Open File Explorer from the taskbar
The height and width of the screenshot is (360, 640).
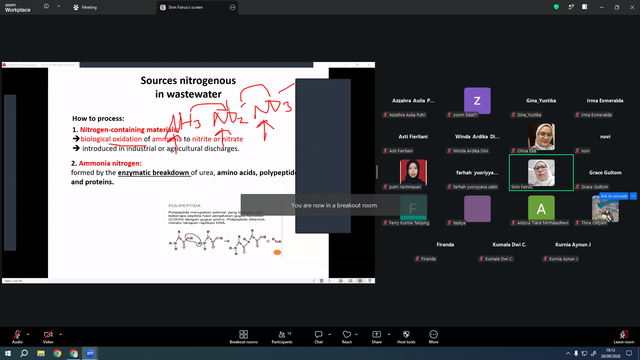tap(41, 353)
